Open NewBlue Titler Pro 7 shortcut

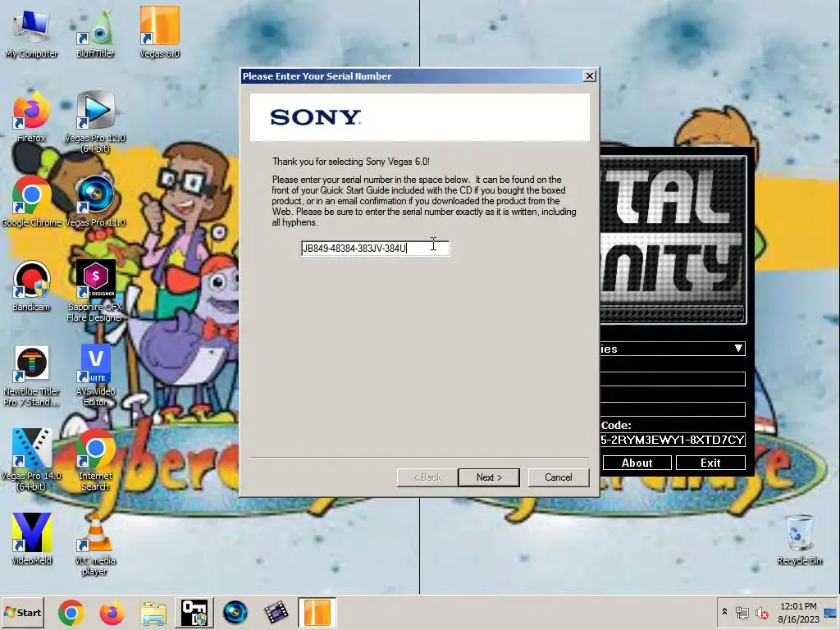click(31, 376)
